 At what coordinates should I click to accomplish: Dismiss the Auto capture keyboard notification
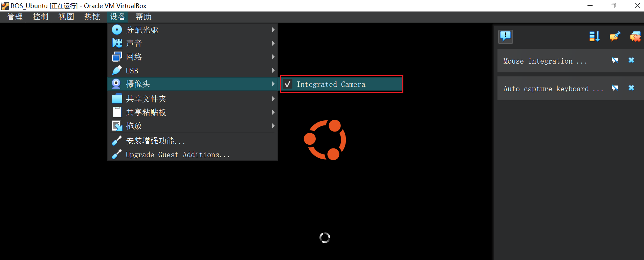(631, 88)
